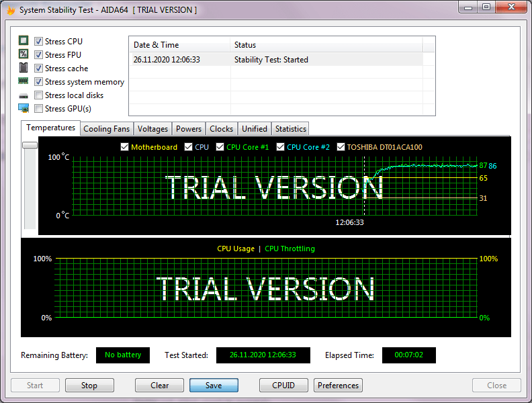Click the 12:06:33 timeline marker on graph
The image size is (532, 403).
click(x=349, y=222)
